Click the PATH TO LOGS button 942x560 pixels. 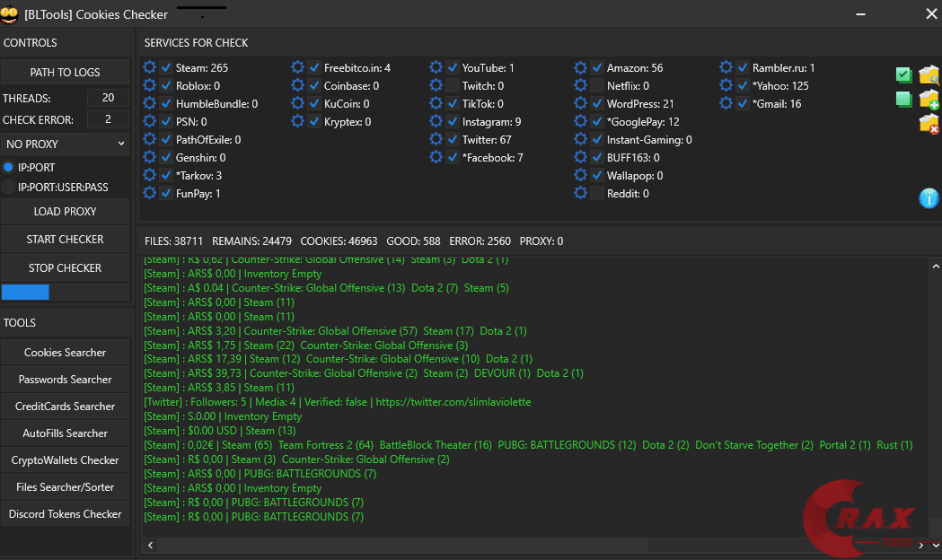[x=65, y=72]
